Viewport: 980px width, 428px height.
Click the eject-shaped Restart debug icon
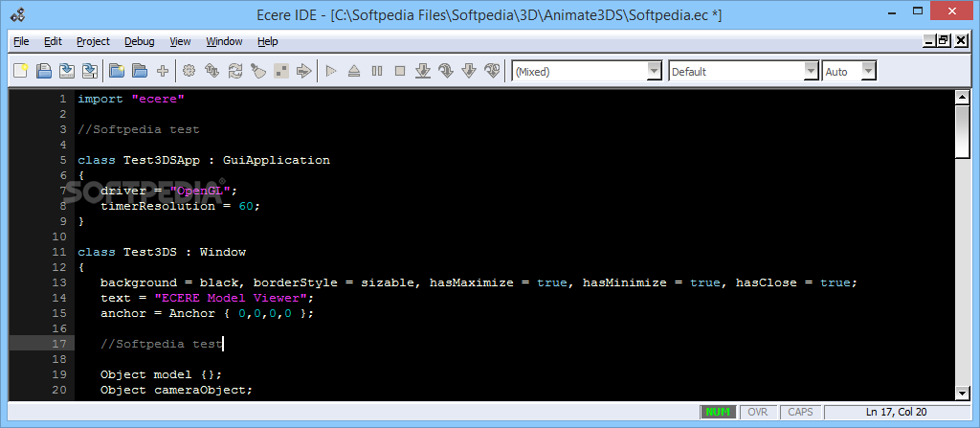tap(354, 71)
